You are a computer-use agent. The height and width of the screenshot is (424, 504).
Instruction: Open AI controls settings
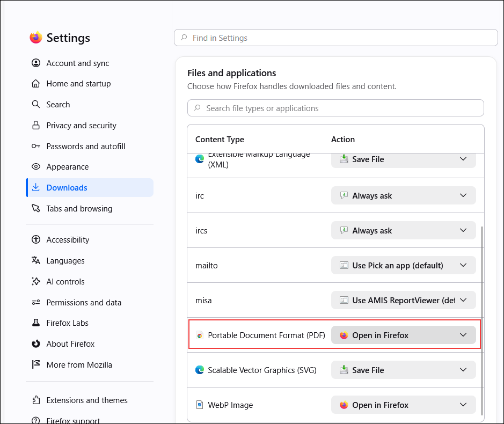[90, 281]
